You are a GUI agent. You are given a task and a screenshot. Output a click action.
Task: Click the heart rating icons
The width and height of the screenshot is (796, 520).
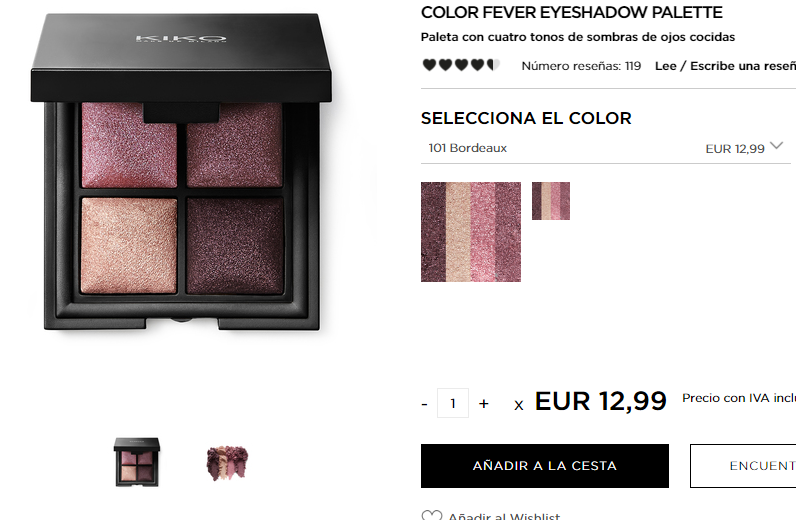pos(461,65)
